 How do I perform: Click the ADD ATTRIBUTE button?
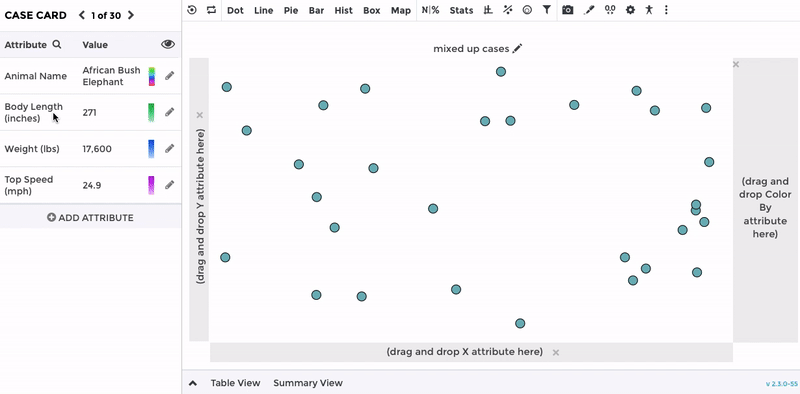90,217
